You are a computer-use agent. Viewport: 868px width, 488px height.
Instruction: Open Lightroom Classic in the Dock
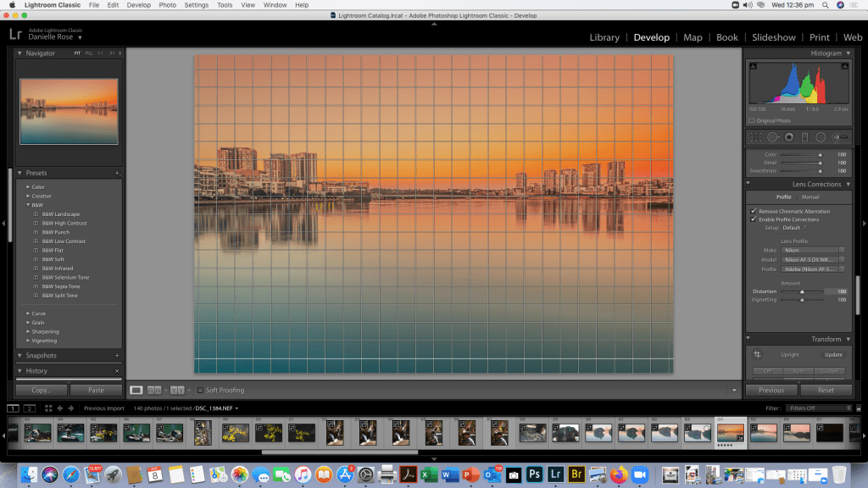tap(556, 474)
